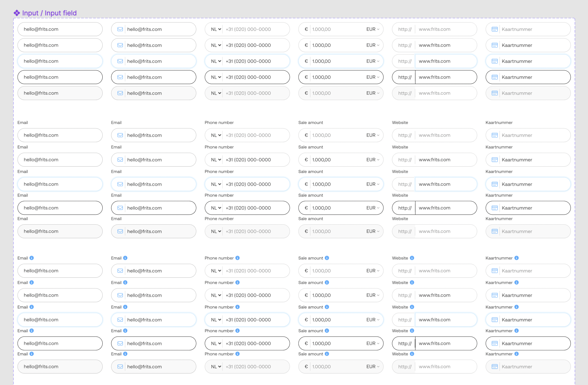This screenshot has height=385, width=588.
Task: Click the info icon beside the bottommost Kaartnummer label
Action: pos(517,354)
